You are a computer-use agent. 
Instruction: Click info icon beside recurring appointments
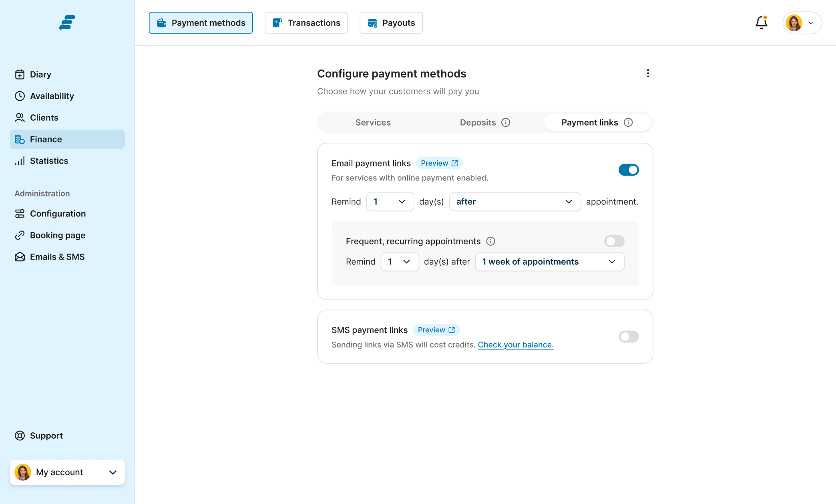click(x=490, y=241)
